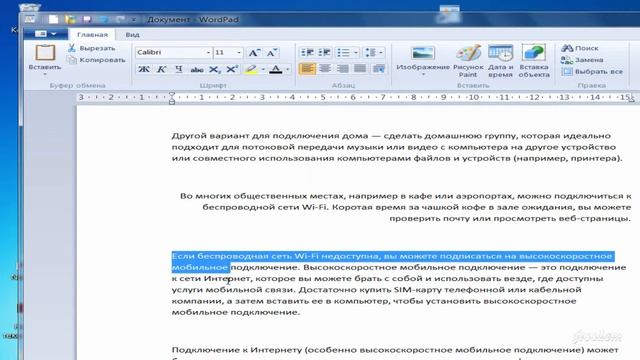The height and width of the screenshot is (360, 640).
Task: Click Grow font (larger A) button
Action: click(254, 53)
